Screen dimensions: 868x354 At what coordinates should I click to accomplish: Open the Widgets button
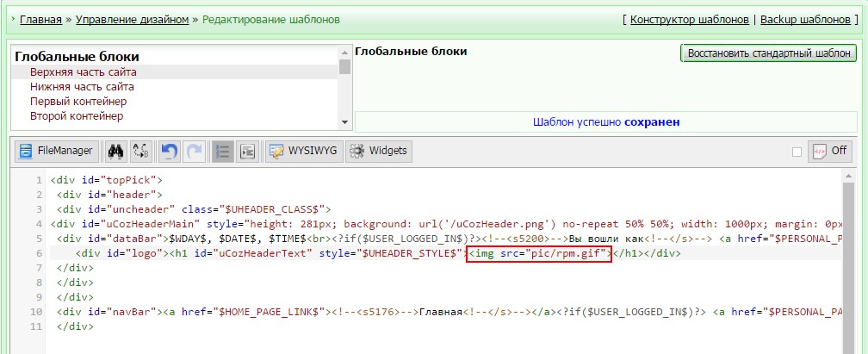point(379,151)
